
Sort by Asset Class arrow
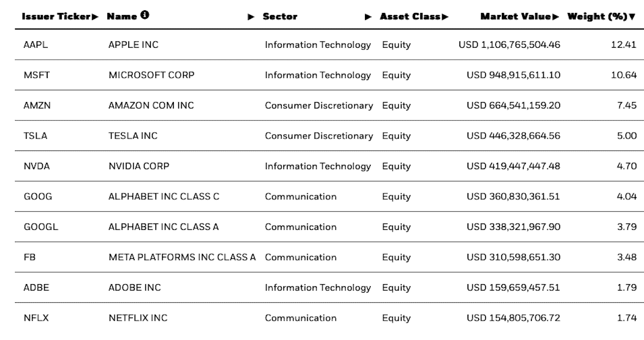445,17
